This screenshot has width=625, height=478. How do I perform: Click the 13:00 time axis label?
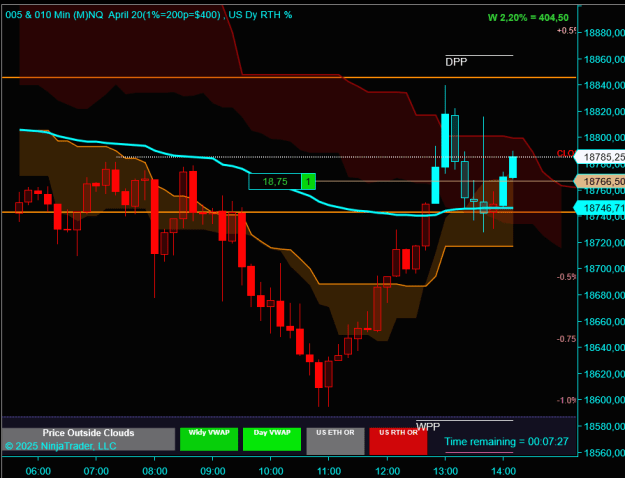[445, 471]
